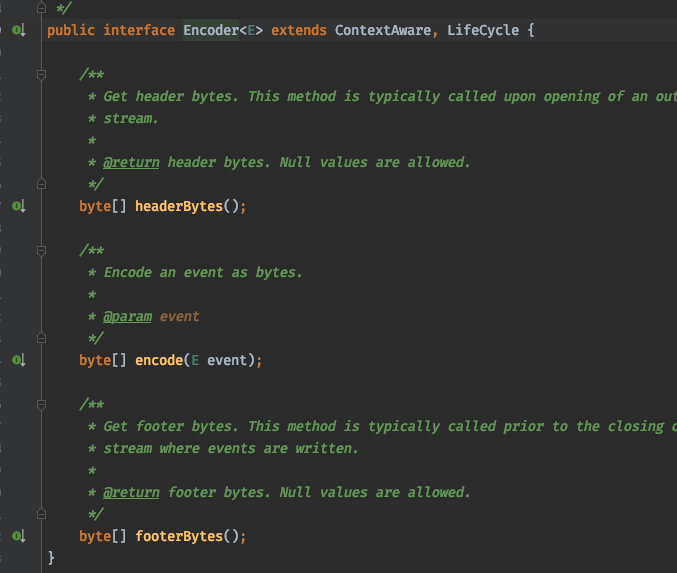
Task: Click the type parameter E in encode signature
Action: (x=195, y=360)
